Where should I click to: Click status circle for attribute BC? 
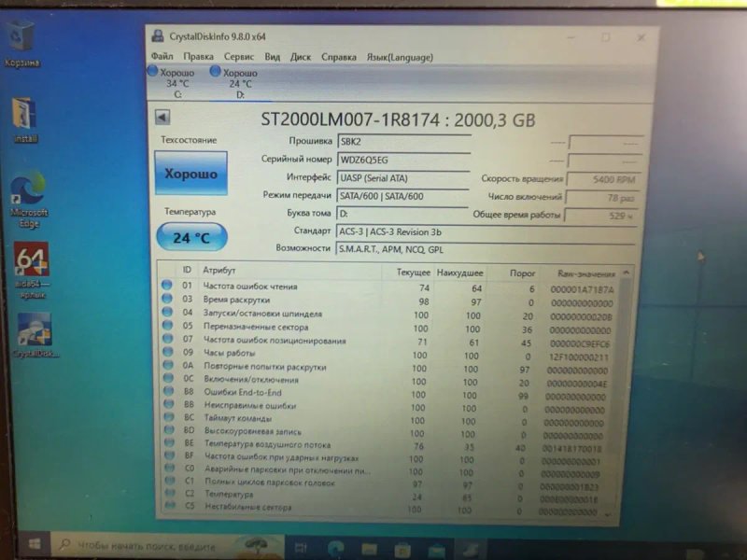(169, 416)
